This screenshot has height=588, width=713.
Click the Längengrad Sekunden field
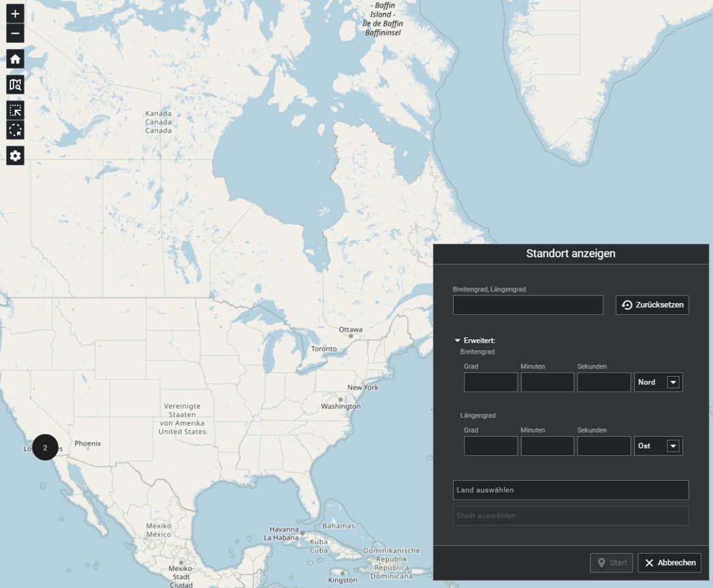(x=604, y=446)
